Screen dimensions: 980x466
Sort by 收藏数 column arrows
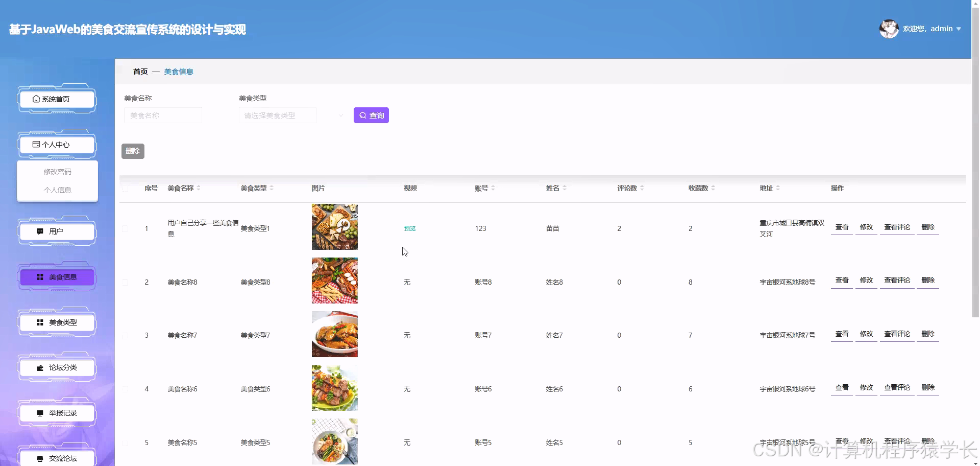713,188
